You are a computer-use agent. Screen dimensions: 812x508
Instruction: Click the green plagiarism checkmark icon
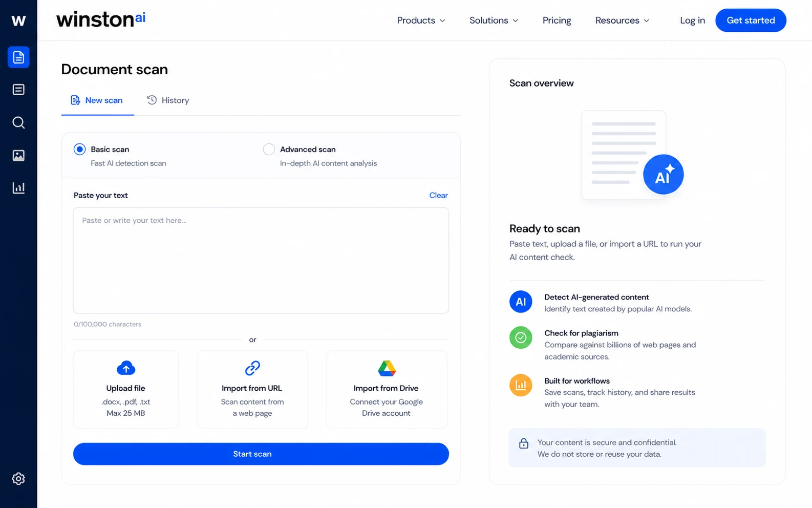point(521,337)
